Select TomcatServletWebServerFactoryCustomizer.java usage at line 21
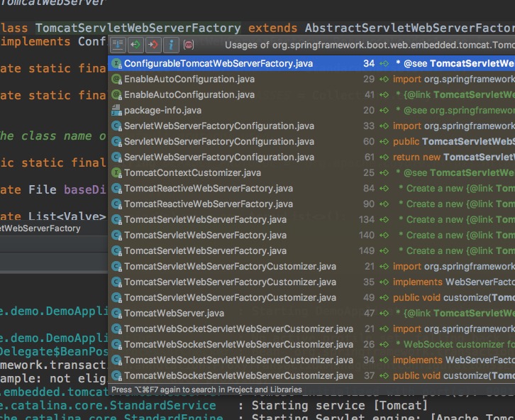The width and height of the screenshot is (515, 420). 311,266
